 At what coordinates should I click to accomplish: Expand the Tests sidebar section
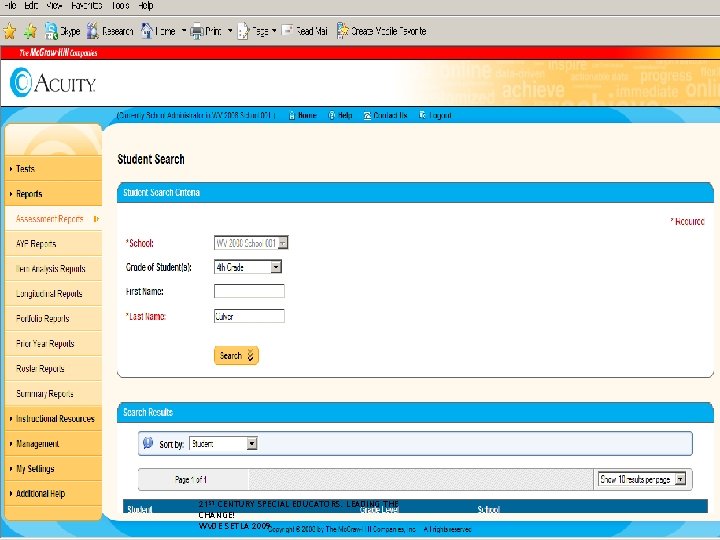pos(53,169)
